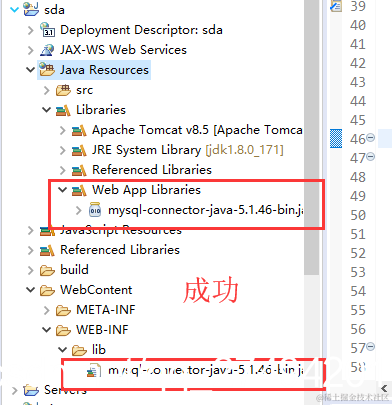This screenshot has height=405, width=392.
Task: Click the mysql-connector jar icon
Action: pos(95,210)
